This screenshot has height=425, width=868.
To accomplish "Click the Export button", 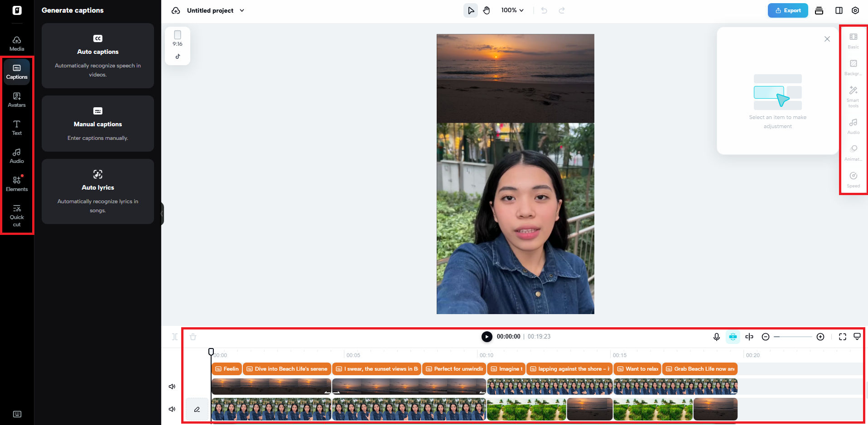I will pyautogui.click(x=788, y=10).
